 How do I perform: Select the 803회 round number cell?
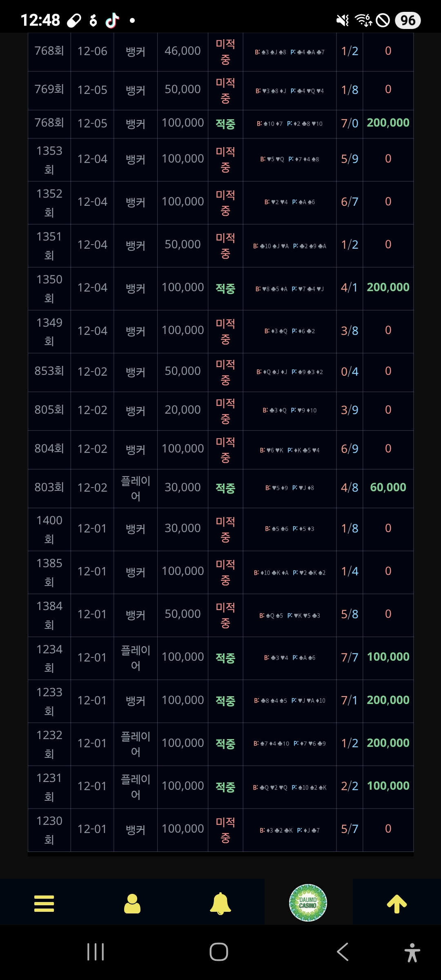point(49,488)
